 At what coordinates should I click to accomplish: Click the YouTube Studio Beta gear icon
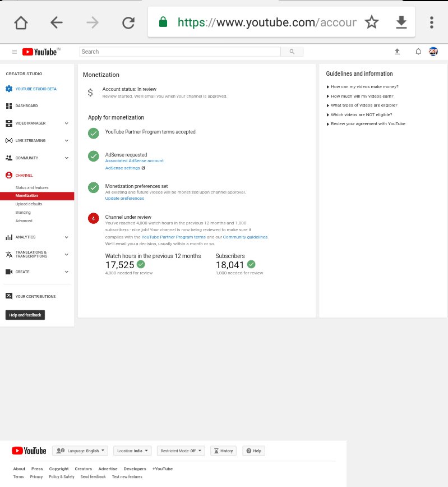(9, 89)
